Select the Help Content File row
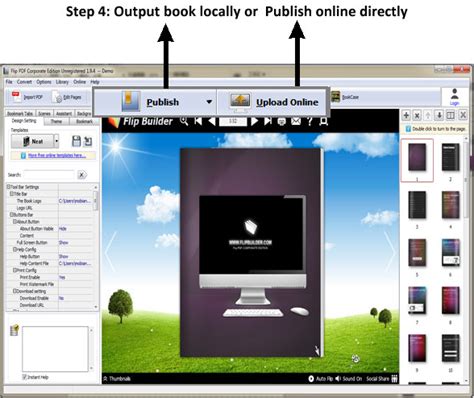 click(50, 263)
